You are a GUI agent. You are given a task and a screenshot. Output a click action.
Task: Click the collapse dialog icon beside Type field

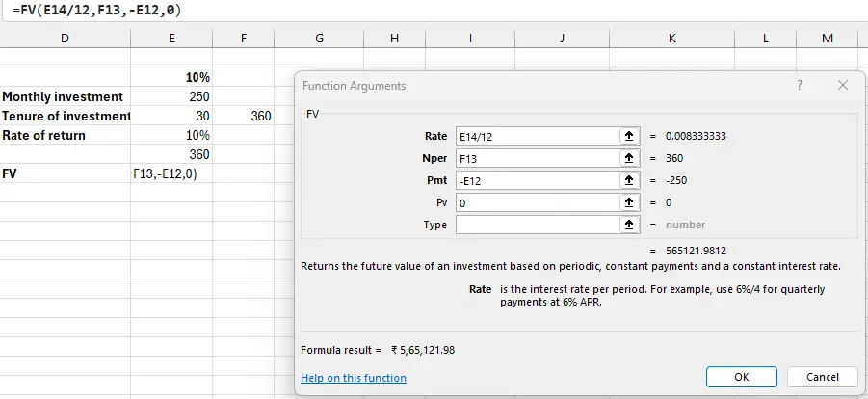[x=628, y=225]
